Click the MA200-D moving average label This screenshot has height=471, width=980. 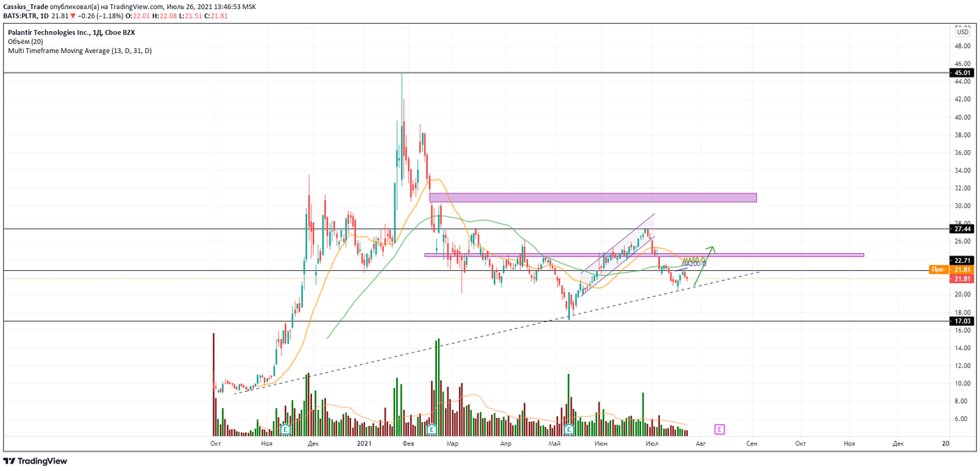click(694, 264)
